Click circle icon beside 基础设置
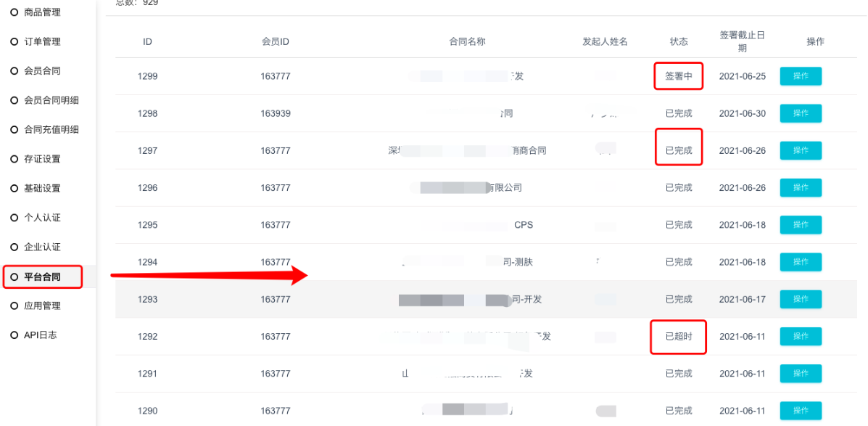Viewport: 868px width, 426px height. click(x=14, y=189)
